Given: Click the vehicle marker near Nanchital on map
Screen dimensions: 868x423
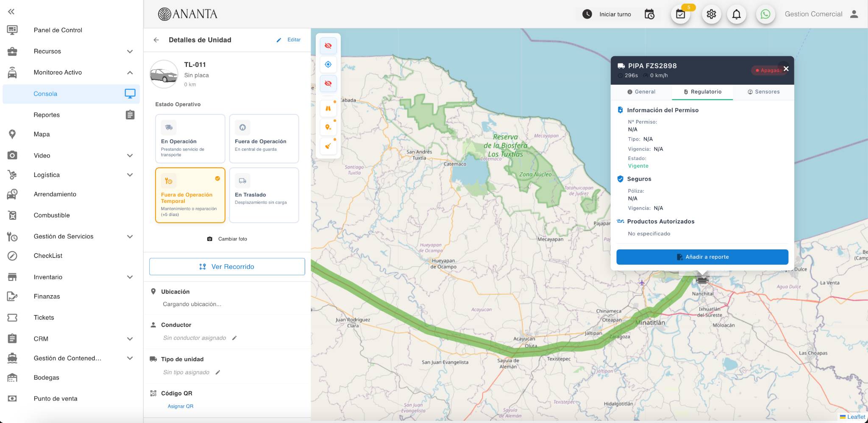Looking at the screenshot, I should tap(702, 279).
